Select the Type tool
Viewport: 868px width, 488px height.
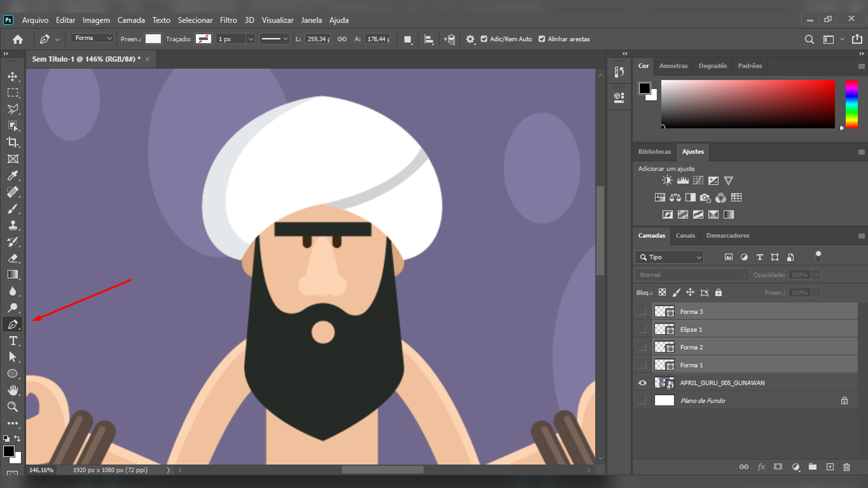pos(13,341)
